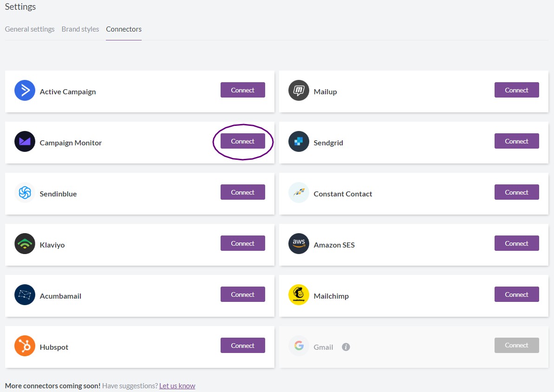Screen dimensions: 554x392
Task: Click the "Mailchimp" connector name
Action: [x=331, y=296]
